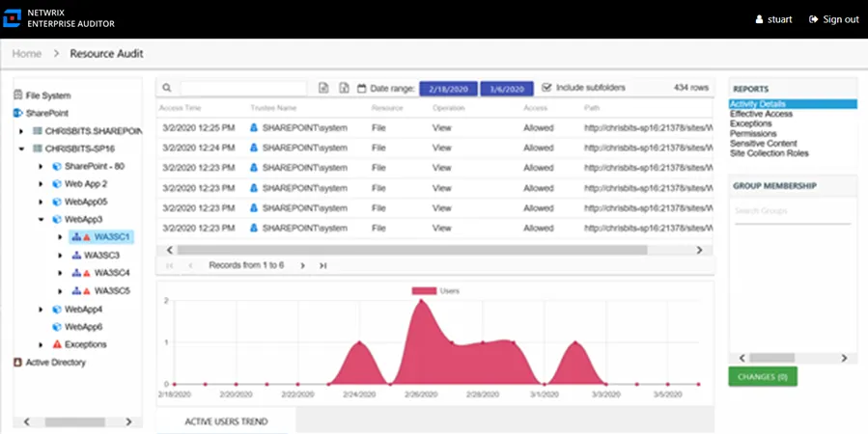Screen dimensions: 868x434
Task: Click the second export file icon
Action: (345, 88)
